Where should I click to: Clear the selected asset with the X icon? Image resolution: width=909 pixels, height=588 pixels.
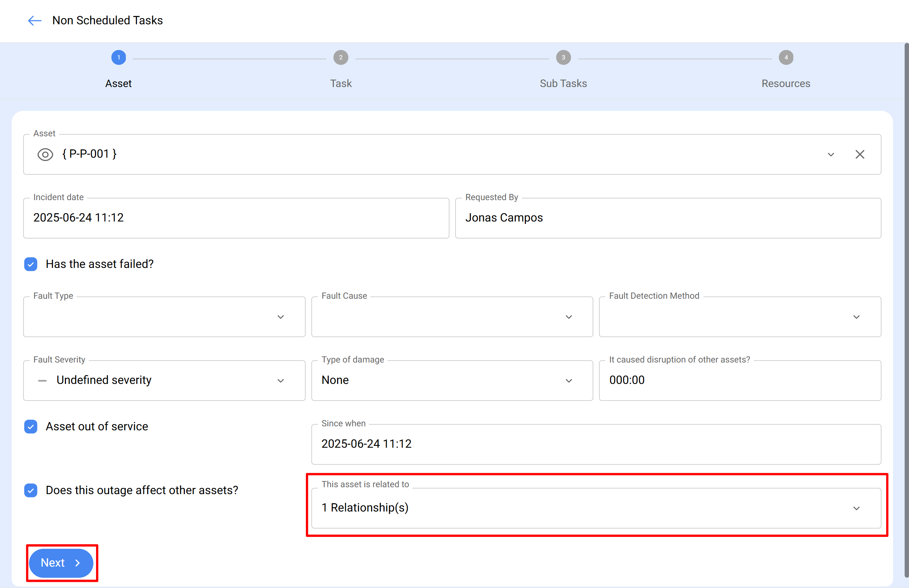[860, 154]
